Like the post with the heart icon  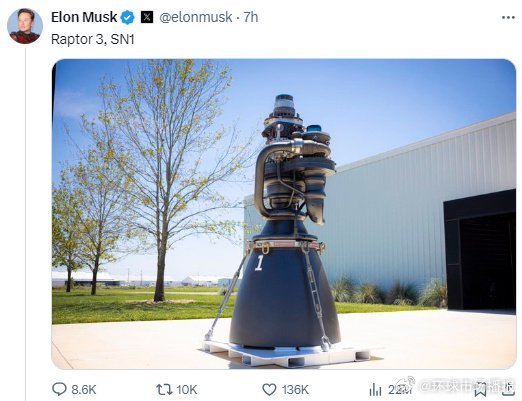[269, 389]
